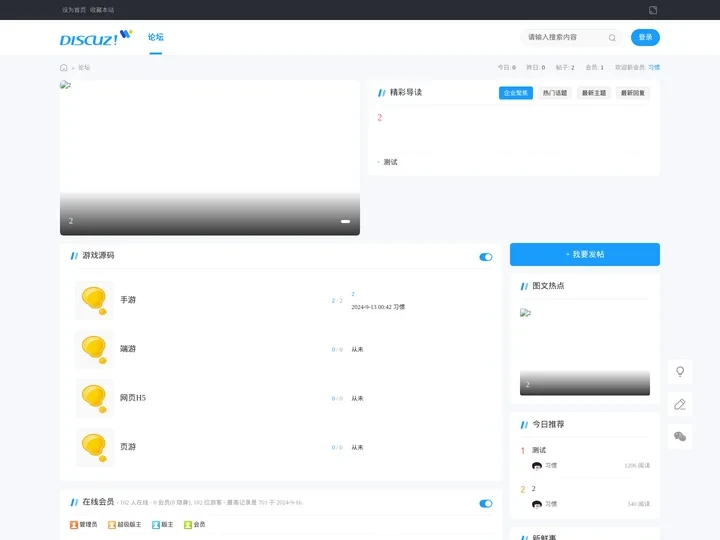The width and height of the screenshot is (720, 540).
Task: Click the 会员 legend icon
Action: pos(188,524)
